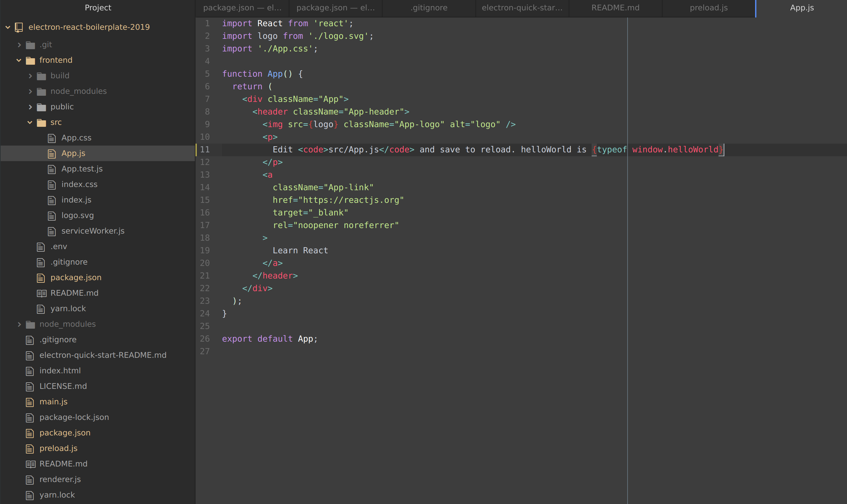Click line number 26 in the gutter
The image size is (847, 504).
pos(205,339)
